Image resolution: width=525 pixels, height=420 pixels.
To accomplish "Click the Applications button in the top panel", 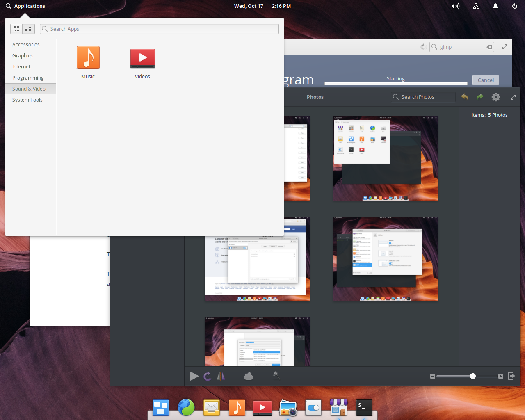I will [25, 6].
